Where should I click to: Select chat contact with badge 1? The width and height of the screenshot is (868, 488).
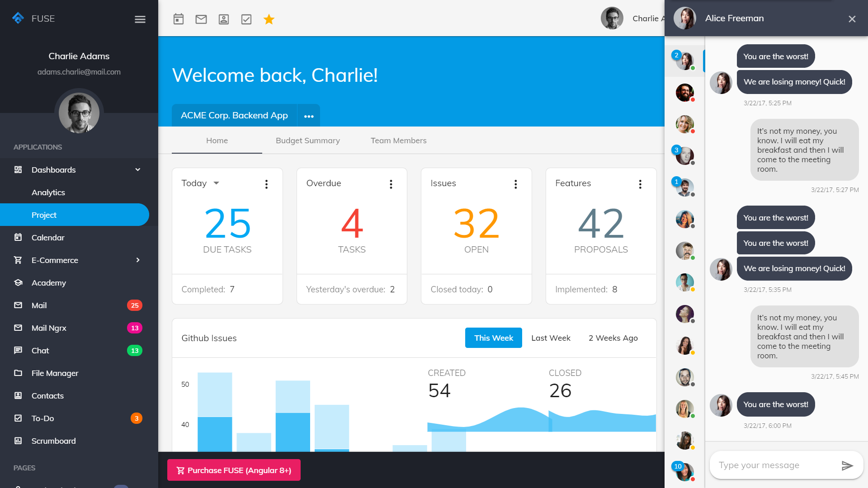click(x=685, y=188)
